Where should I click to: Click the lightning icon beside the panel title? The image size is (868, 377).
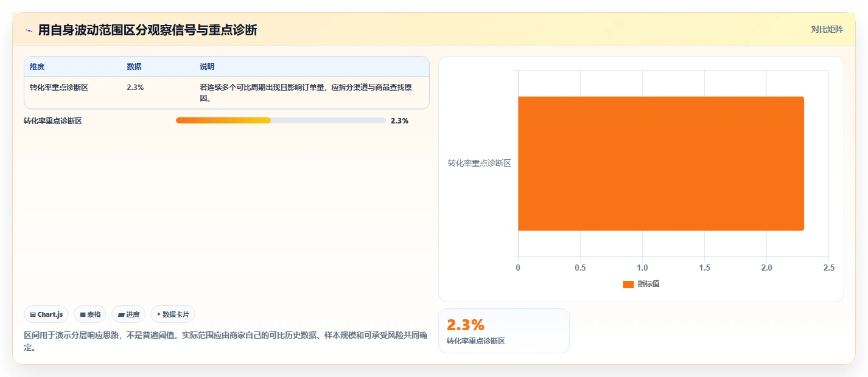point(29,30)
